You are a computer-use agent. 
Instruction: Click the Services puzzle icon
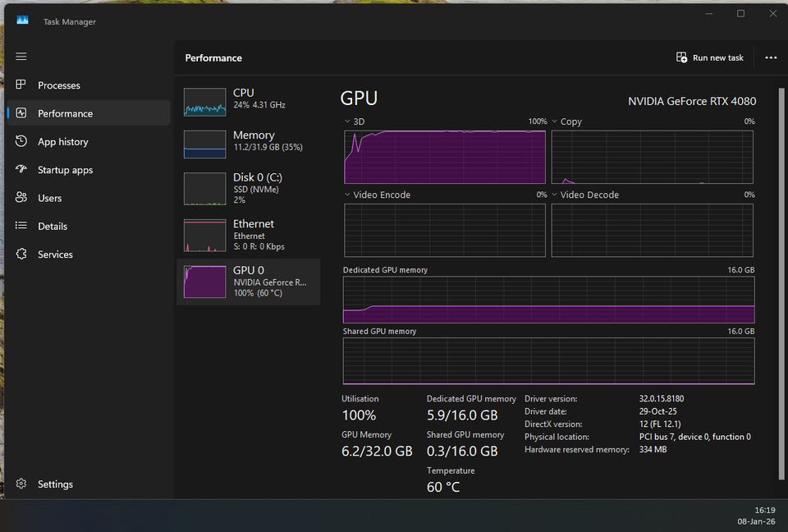[x=21, y=255]
